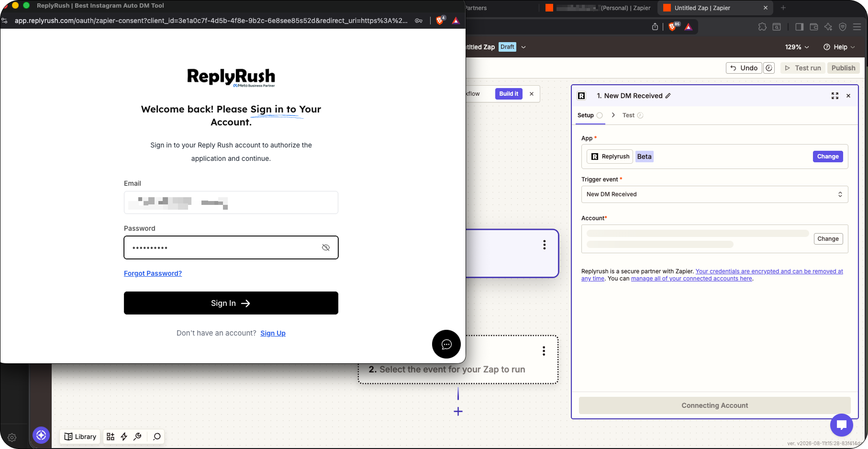Dismiss the workflow Build it banner

tap(532, 94)
